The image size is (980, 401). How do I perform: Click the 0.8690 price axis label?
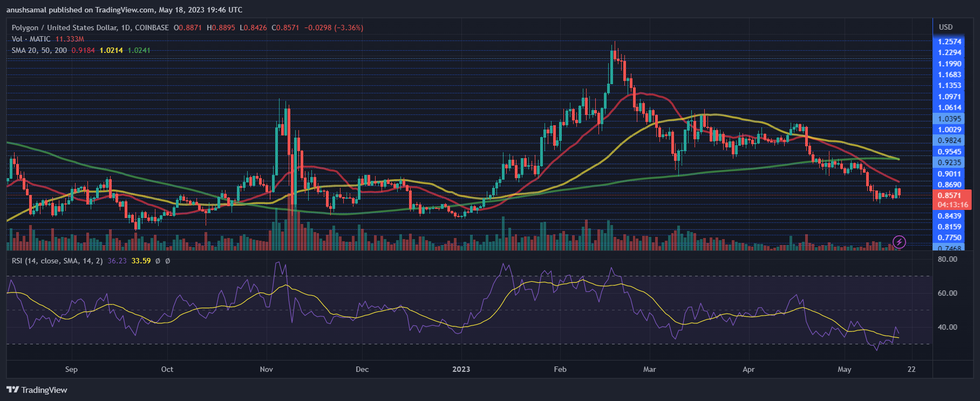click(x=949, y=185)
